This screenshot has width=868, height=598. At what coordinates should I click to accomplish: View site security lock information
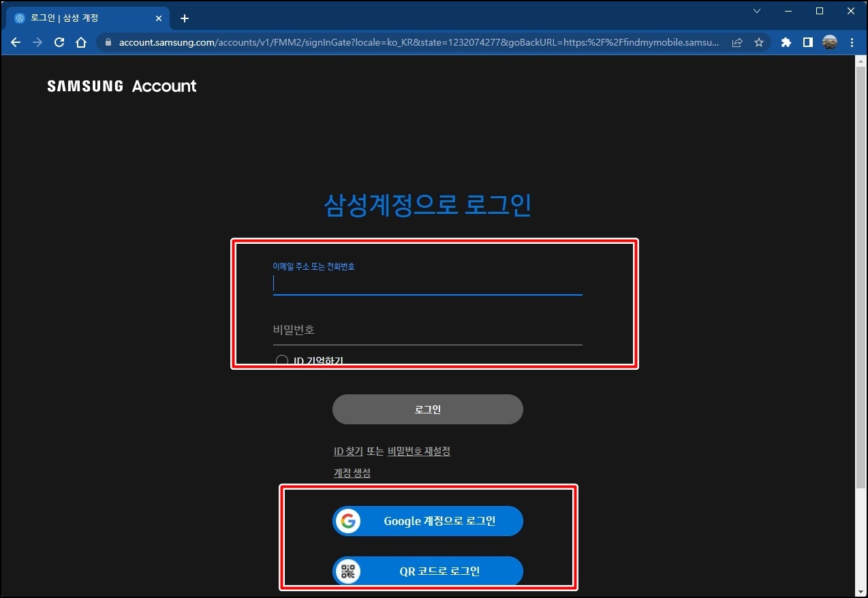coord(108,42)
